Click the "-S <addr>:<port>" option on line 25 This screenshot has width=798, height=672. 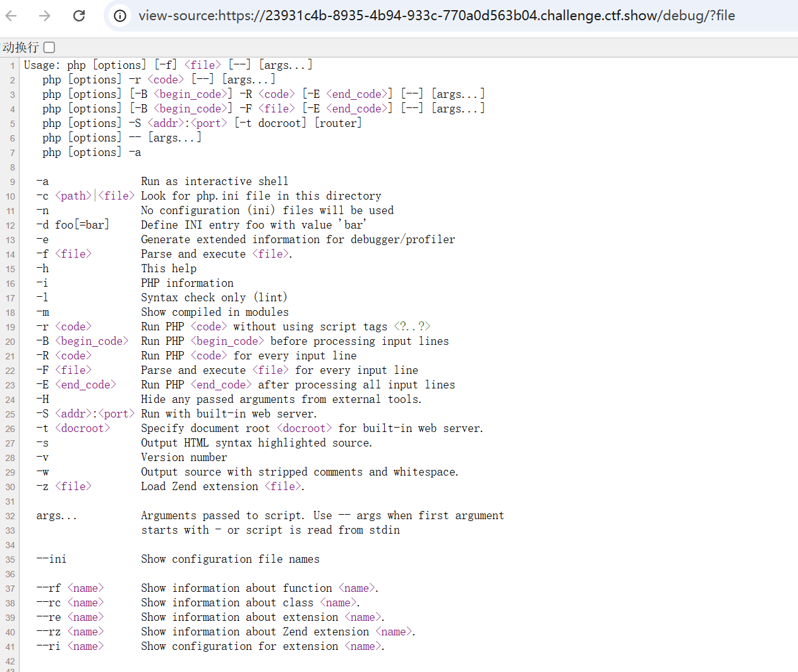click(x=85, y=414)
